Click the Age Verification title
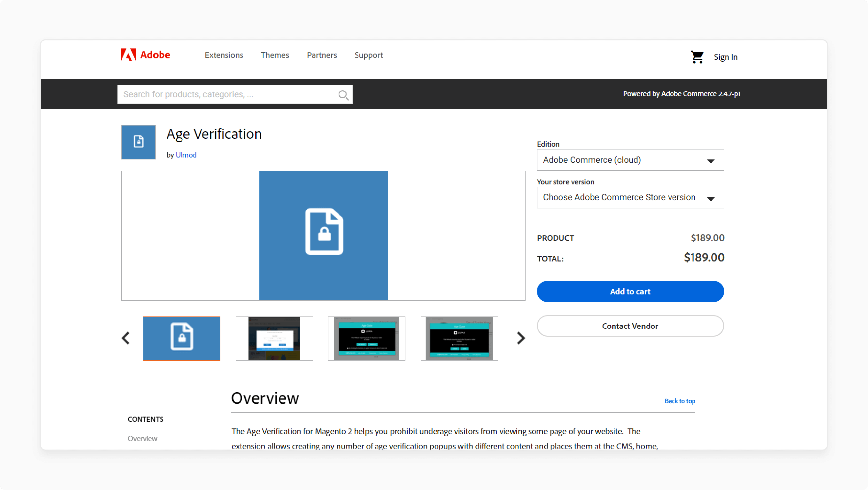The image size is (868, 490). pos(214,134)
